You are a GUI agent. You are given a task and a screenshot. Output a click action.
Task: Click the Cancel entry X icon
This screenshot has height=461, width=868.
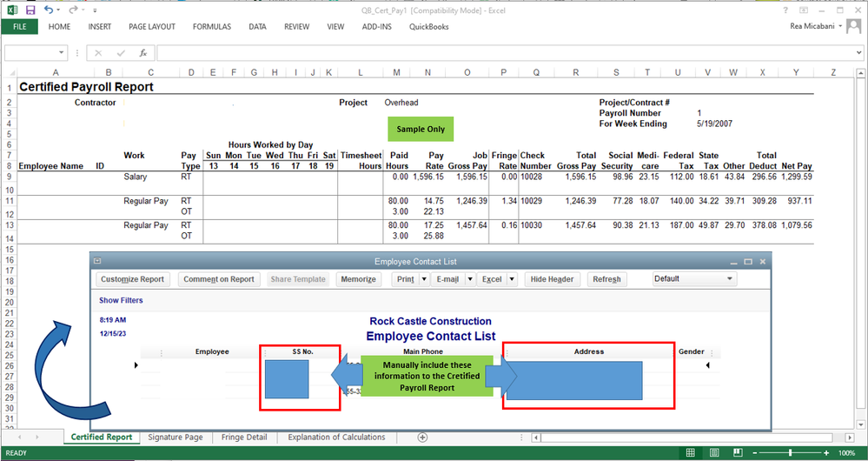pyautogui.click(x=98, y=53)
